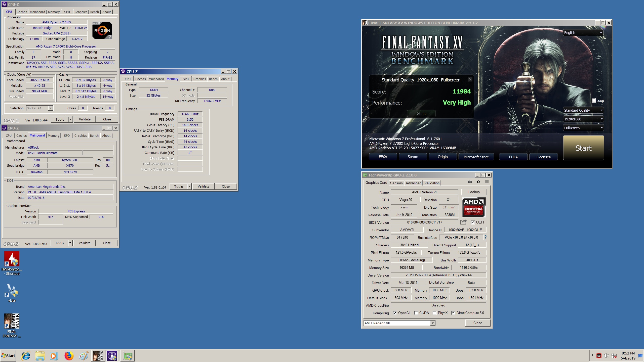Toggle the OpenCL checkbox

pyautogui.click(x=395, y=313)
